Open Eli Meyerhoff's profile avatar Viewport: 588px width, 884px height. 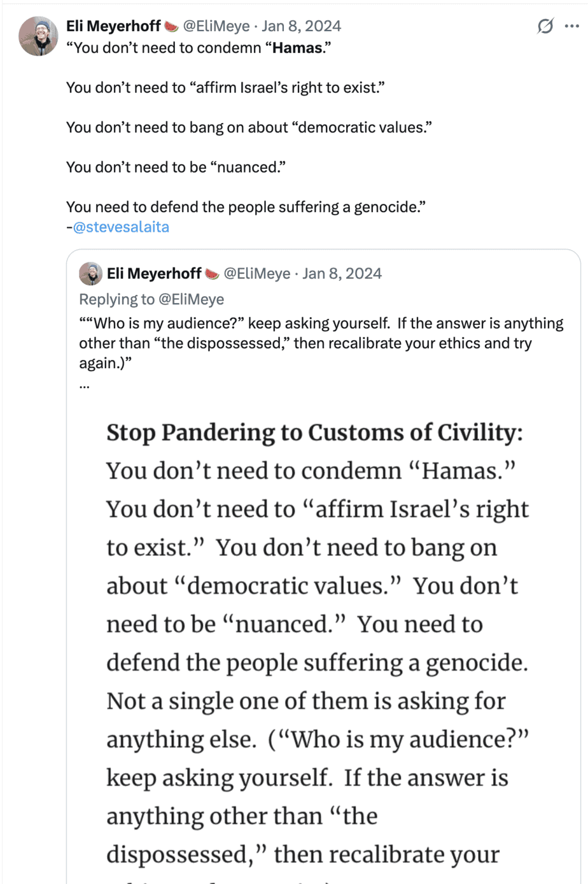pyautogui.click(x=39, y=37)
